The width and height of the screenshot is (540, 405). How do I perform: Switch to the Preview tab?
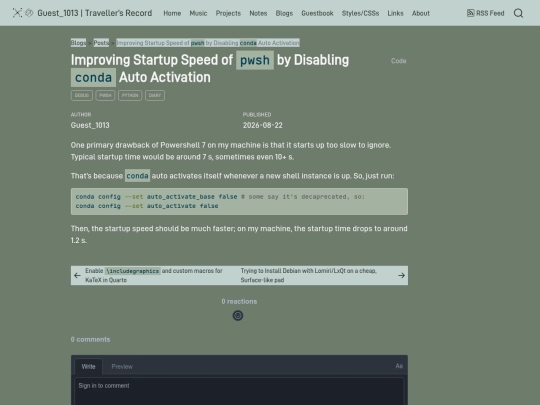[x=122, y=366]
